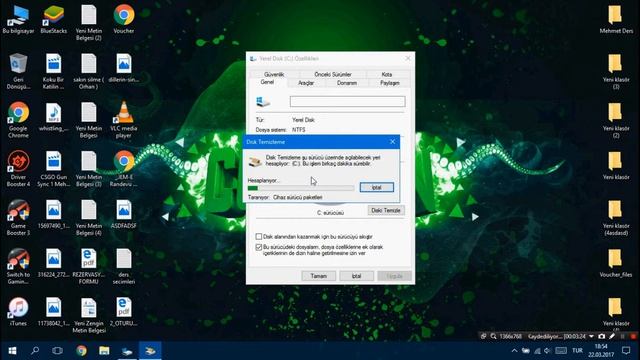The width and height of the screenshot is (640, 360).
Task: Close the Disk Temizleme dialog
Action: point(392,142)
